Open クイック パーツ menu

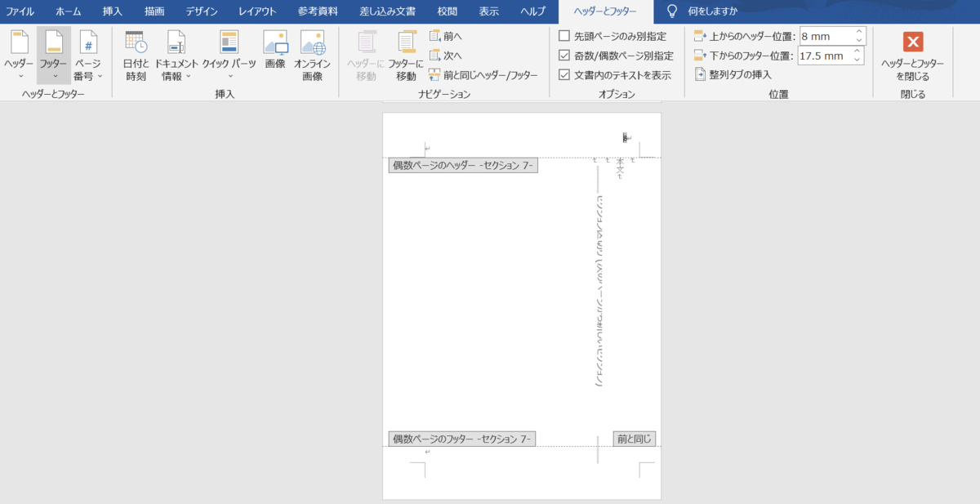click(229, 55)
